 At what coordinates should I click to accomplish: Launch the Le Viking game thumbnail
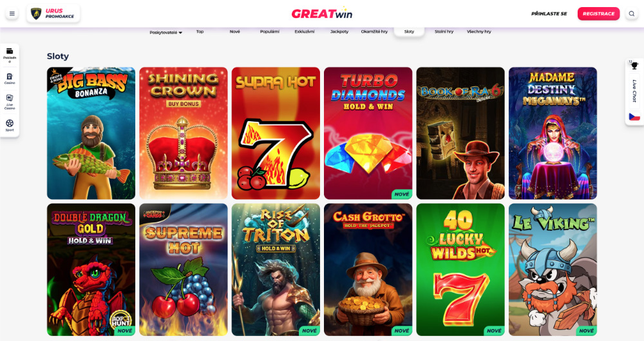(553, 269)
